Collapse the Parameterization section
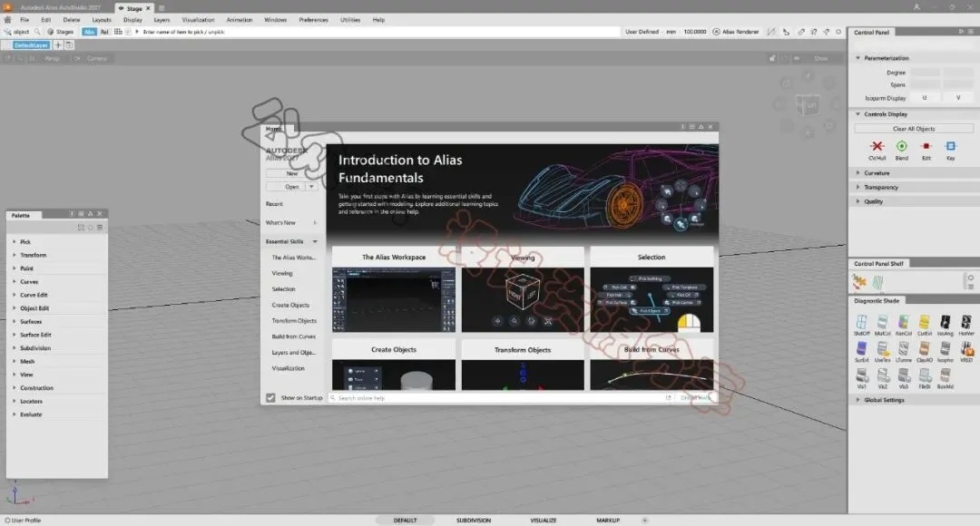 click(858, 58)
